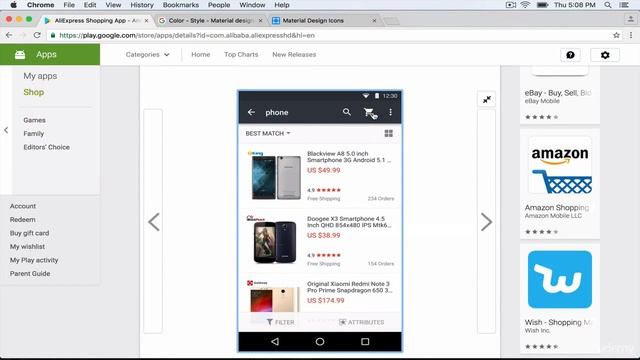Show the previous screenshot with the left arrow
This screenshot has width=640, height=360.
[153, 222]
